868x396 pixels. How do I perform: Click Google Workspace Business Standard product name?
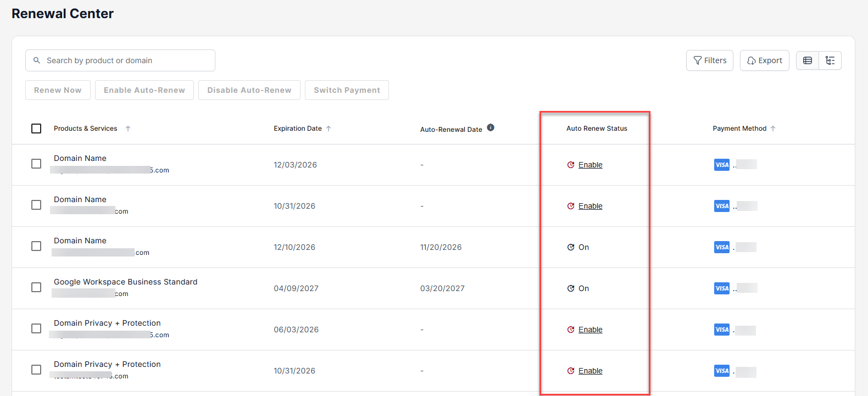click(x=125, y=282)
